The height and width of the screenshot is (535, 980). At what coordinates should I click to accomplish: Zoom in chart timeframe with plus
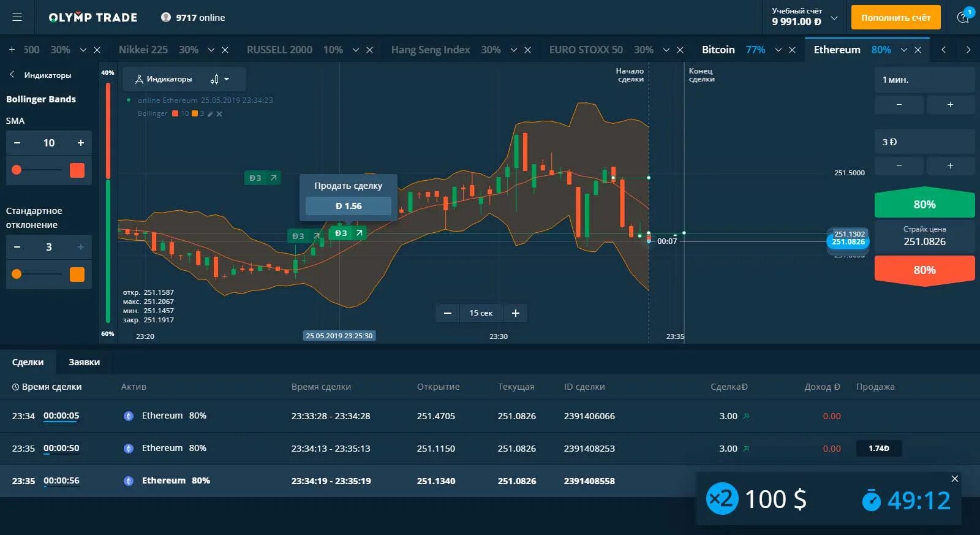point(516,313)
